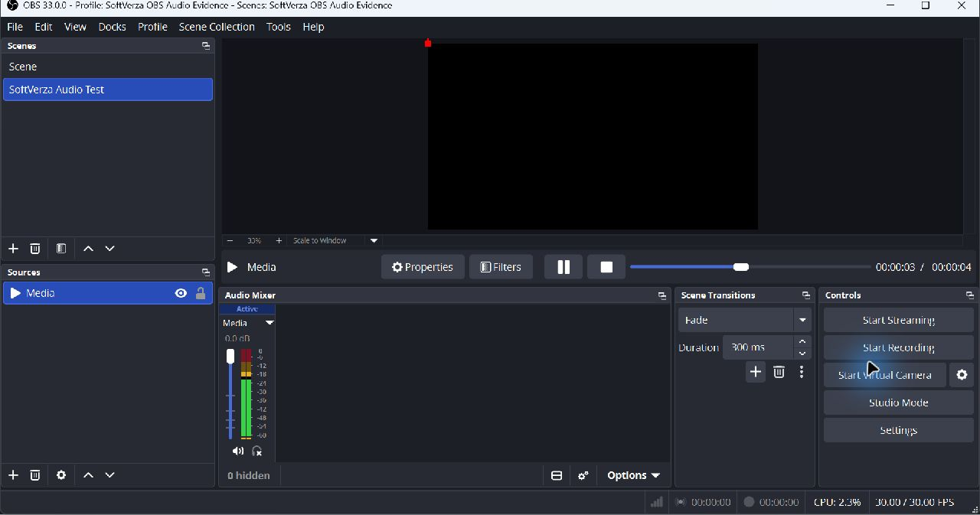The width and height of the screenshot is (980, 515).
Task: Move the source down in the Sources dock
Action: [110, 475]
